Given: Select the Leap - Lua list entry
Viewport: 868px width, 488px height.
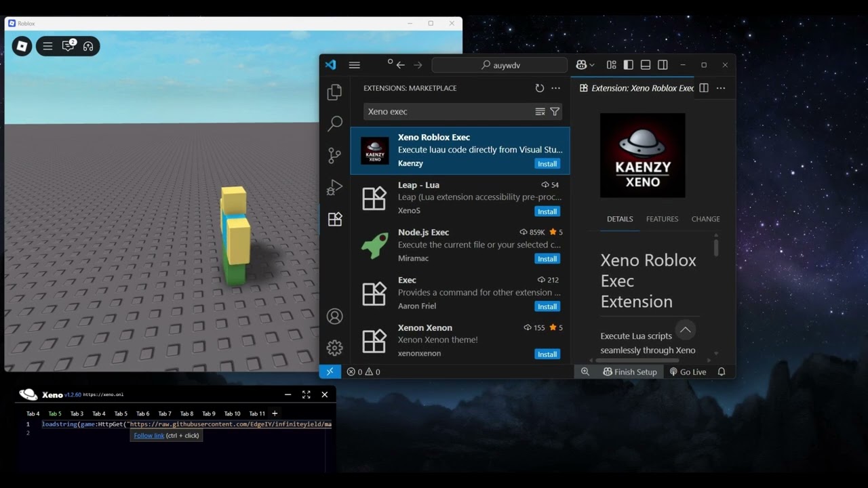Looking at the screenshot, I should coord(460,198).
